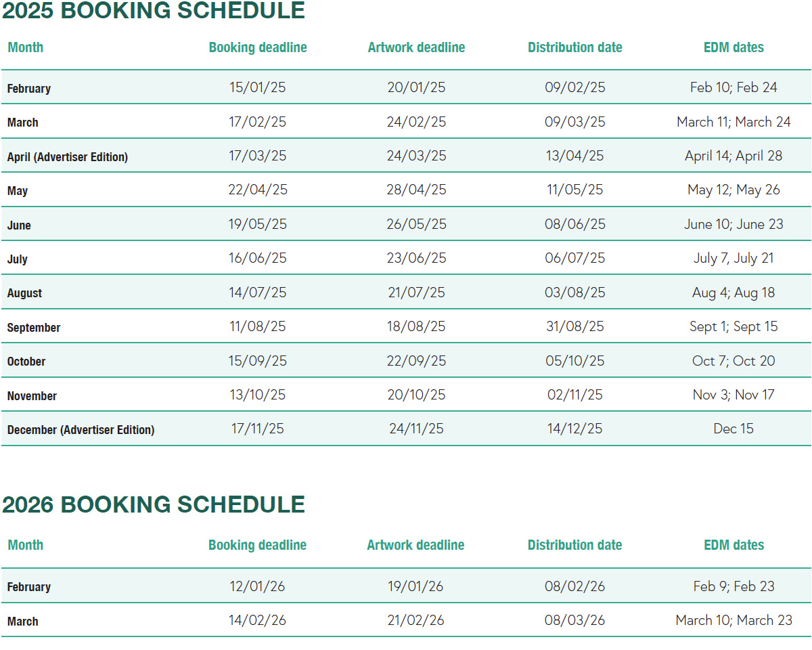Image resolution: width=812 pixels, height=650 pixels.
Task: Select the April (Advertiser Edition) row label
Action: tap(68, 156)
